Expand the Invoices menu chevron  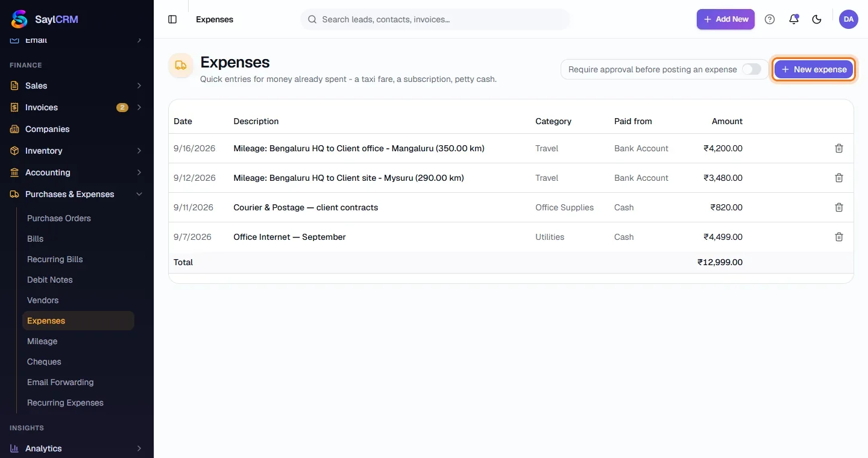point(139,107)
